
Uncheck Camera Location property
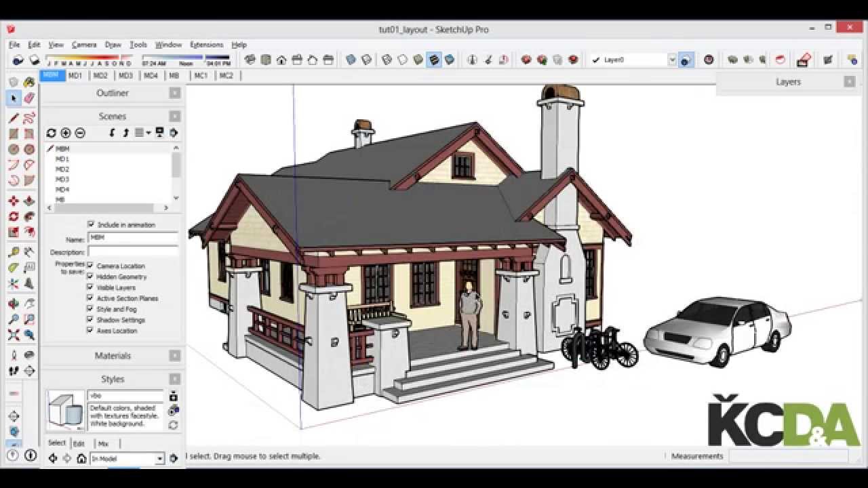coord(90,266)
